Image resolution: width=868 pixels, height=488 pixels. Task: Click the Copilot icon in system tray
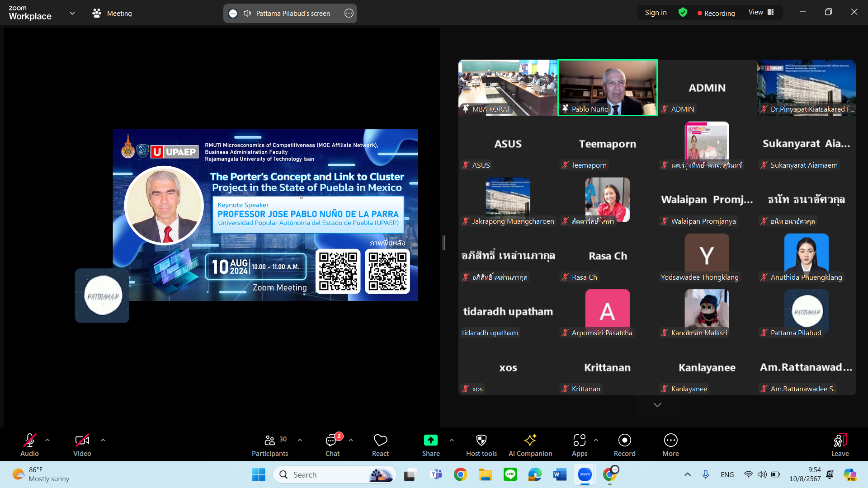850,474
